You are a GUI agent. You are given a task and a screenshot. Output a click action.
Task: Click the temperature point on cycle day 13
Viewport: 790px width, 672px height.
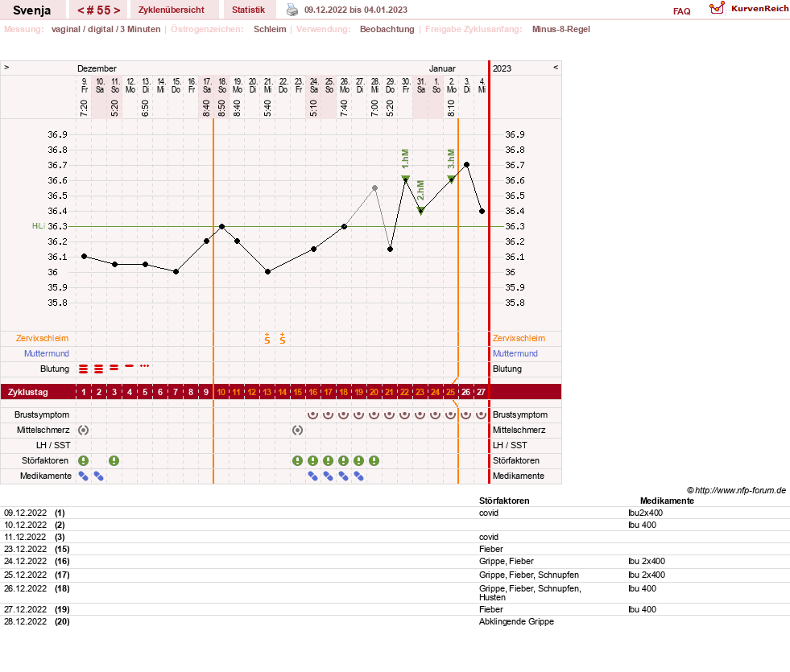point(267,272)
